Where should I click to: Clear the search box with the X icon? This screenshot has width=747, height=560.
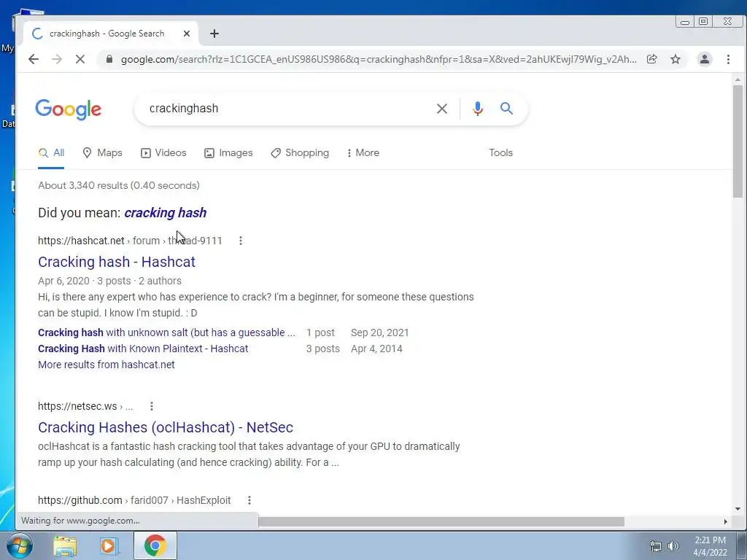pos(442,109)
